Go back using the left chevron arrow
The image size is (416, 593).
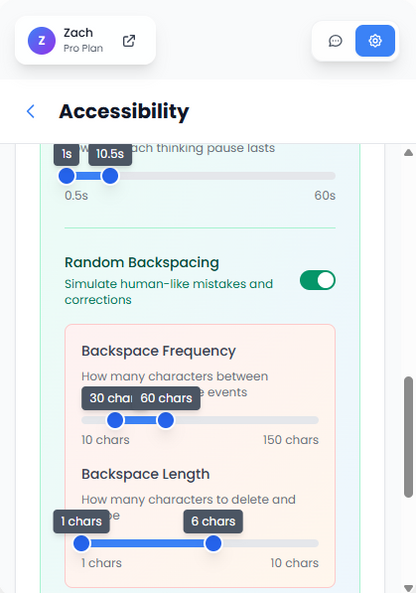pos(31,111)
